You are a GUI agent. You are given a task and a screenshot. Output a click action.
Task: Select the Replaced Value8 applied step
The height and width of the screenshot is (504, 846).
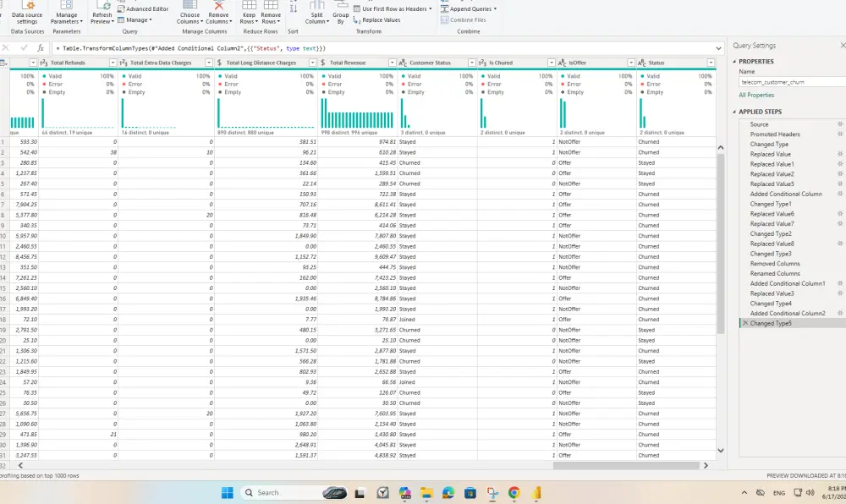(772, 244)
